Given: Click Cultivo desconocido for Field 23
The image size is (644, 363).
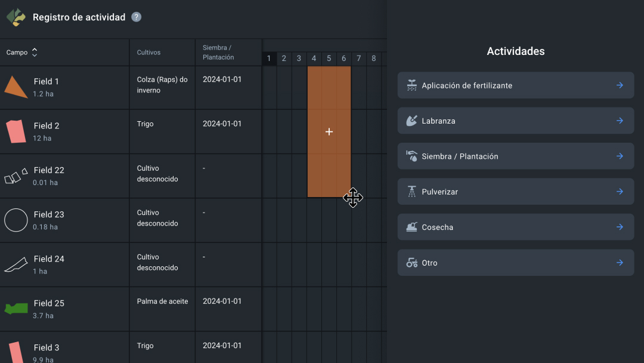Looking at the screenshot, I should (157, 218).
